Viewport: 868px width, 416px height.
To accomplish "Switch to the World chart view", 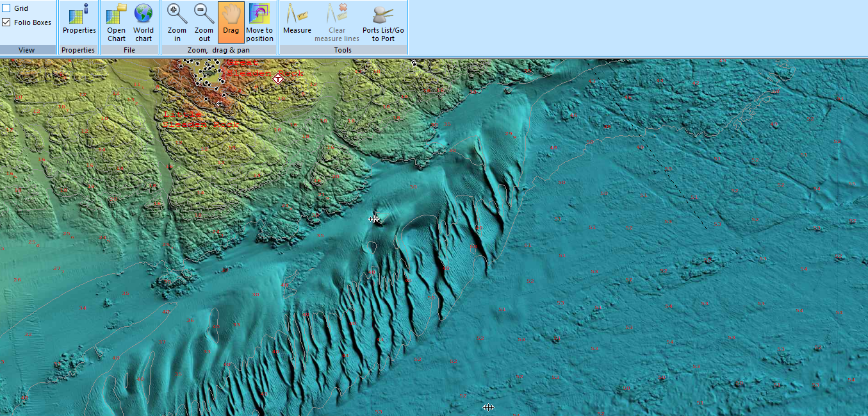I will (x=143, y=21).
